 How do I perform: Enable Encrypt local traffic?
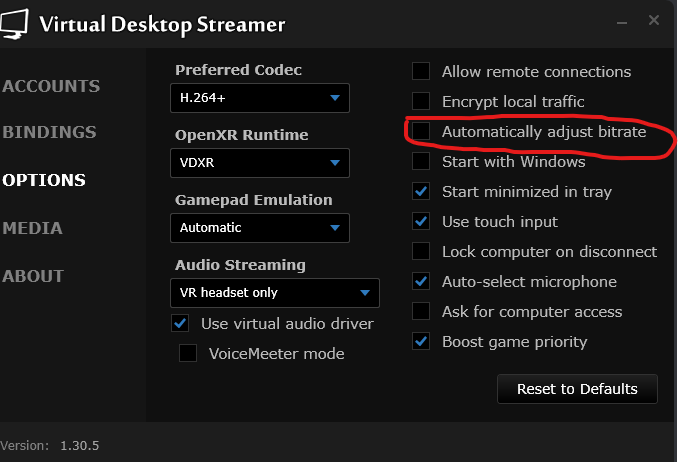coord(422,101)
